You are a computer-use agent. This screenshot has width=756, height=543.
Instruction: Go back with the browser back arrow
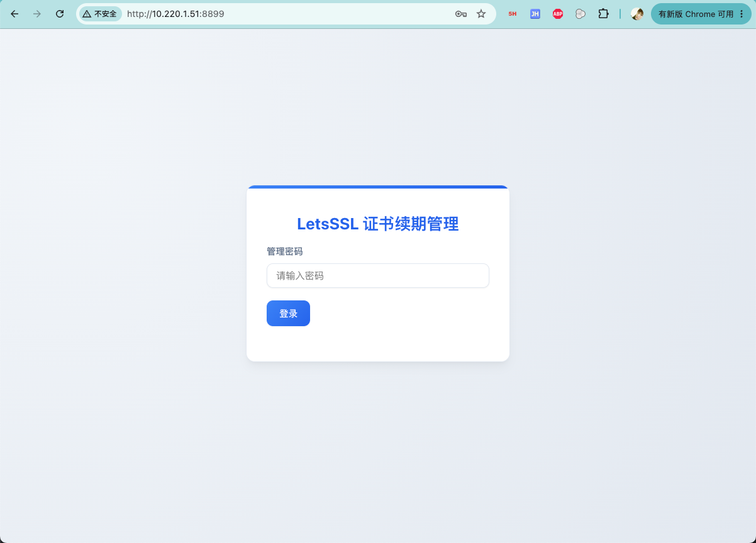(x=15, y=14)
